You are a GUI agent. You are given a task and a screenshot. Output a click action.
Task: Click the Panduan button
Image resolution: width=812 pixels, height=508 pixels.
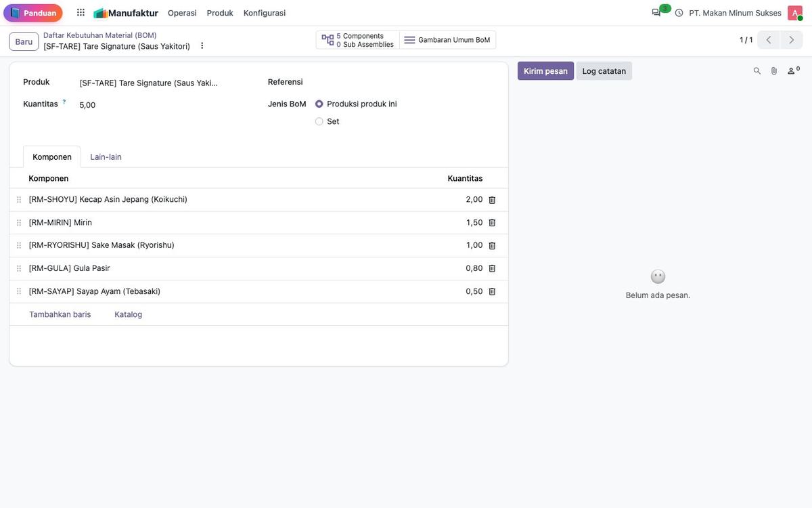click(x=33, y=13)
